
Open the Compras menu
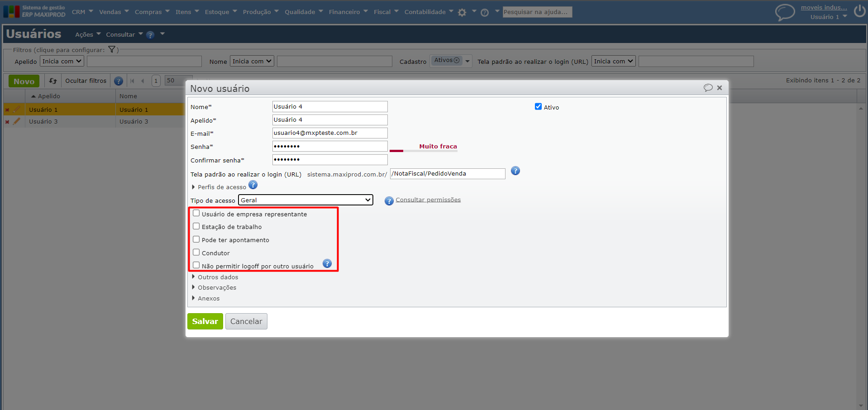point(152,12)
